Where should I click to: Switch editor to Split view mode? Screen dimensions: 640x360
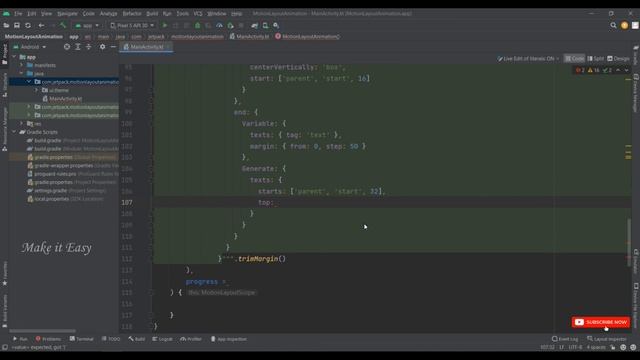click(596, 59)
